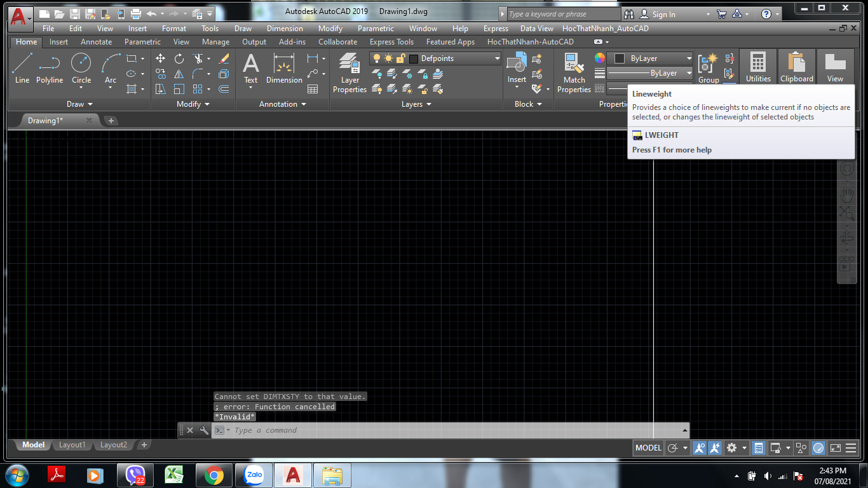Screen dimensions: 868x488
Task: Click the Rotate tool icon
Action: coord(179,58)
